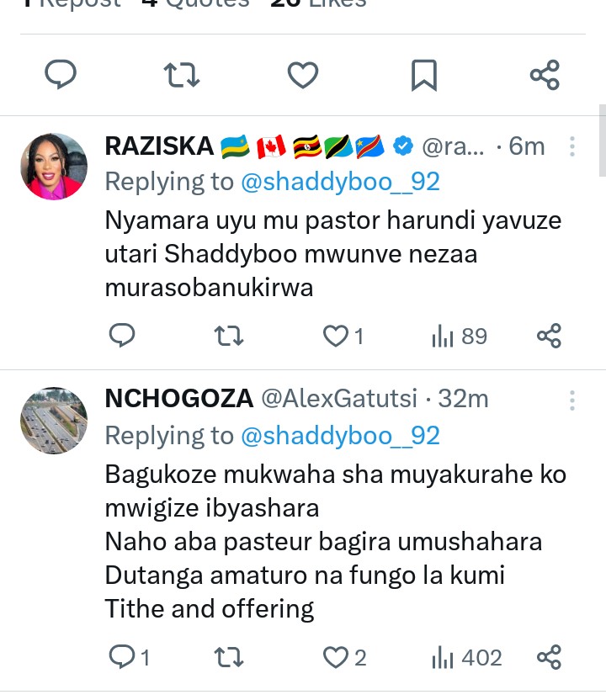Reply to NCHOGOZA's comment
606x700 pixels.
click(123, 657)
